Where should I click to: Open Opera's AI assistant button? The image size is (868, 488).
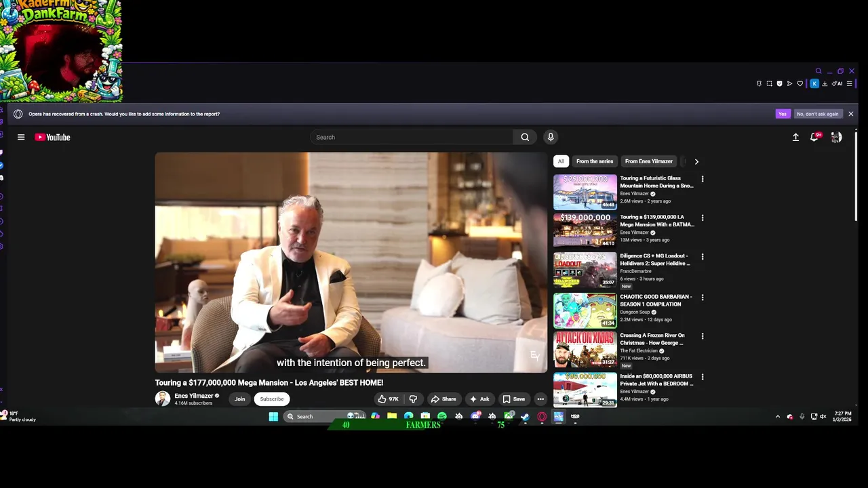tap(837, 83)
